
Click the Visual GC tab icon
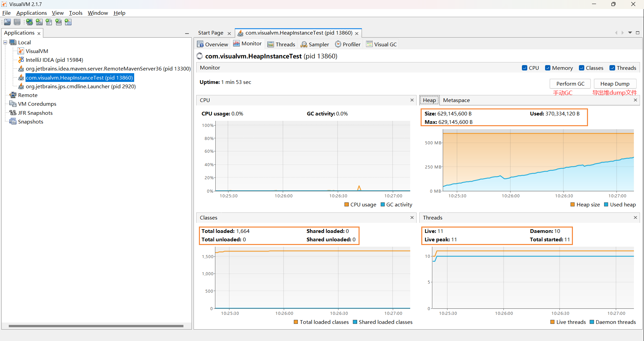369,44
